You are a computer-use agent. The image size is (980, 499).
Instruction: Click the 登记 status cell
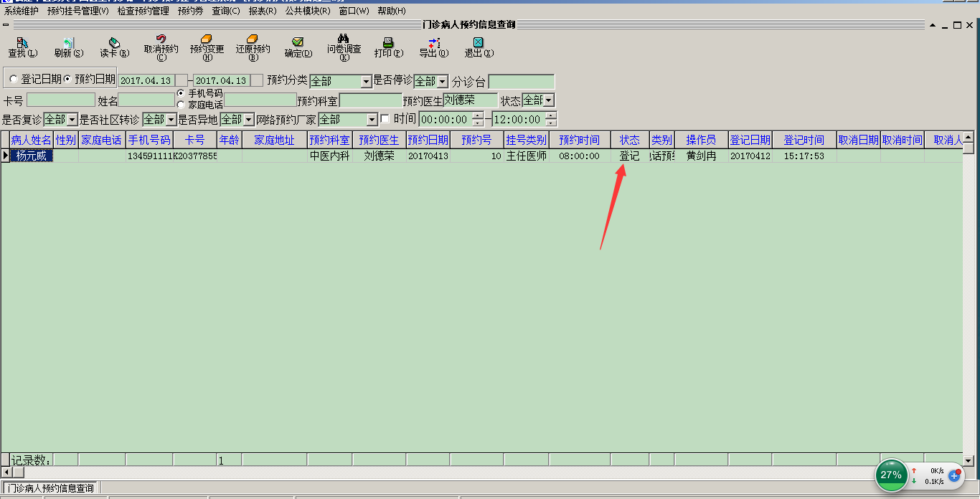[630, 156]
